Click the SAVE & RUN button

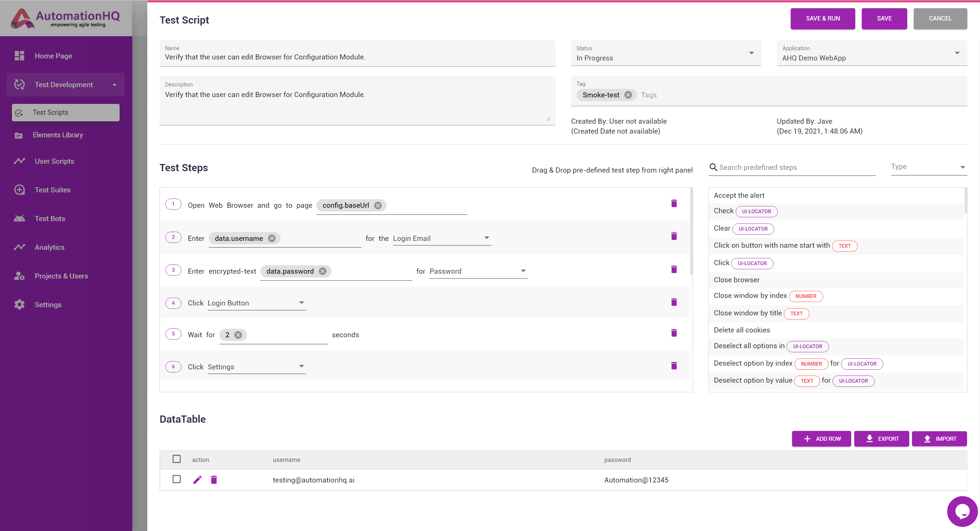tap(822, 18)
